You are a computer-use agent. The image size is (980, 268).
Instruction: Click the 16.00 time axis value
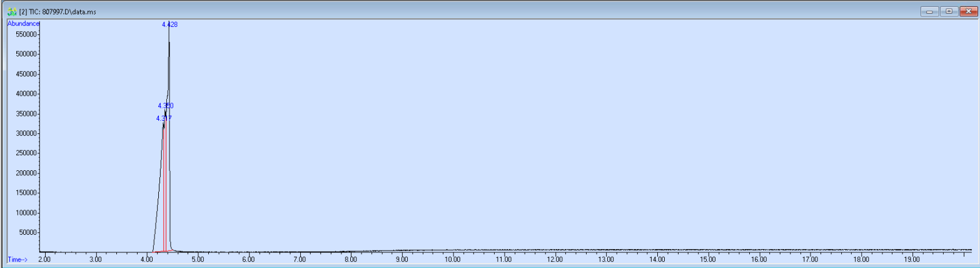point(759,259)
